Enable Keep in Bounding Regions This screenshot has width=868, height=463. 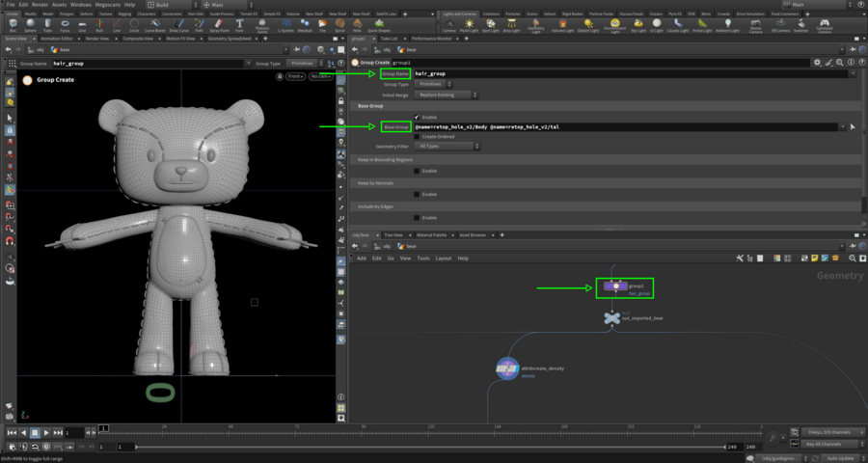pos(417,171)
